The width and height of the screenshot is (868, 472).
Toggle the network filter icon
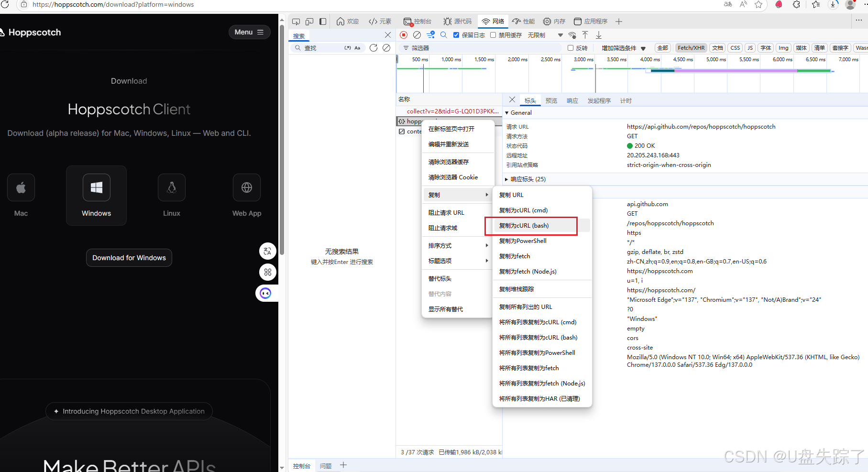[430, 35]
